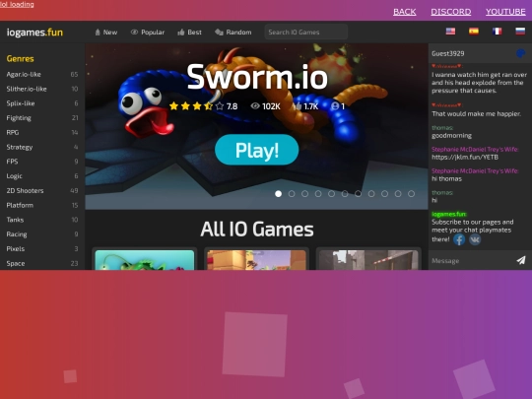This screenshot has width=532, height=399.
Task: Open the green fish game thumbnail
Action: click(145, 260)
